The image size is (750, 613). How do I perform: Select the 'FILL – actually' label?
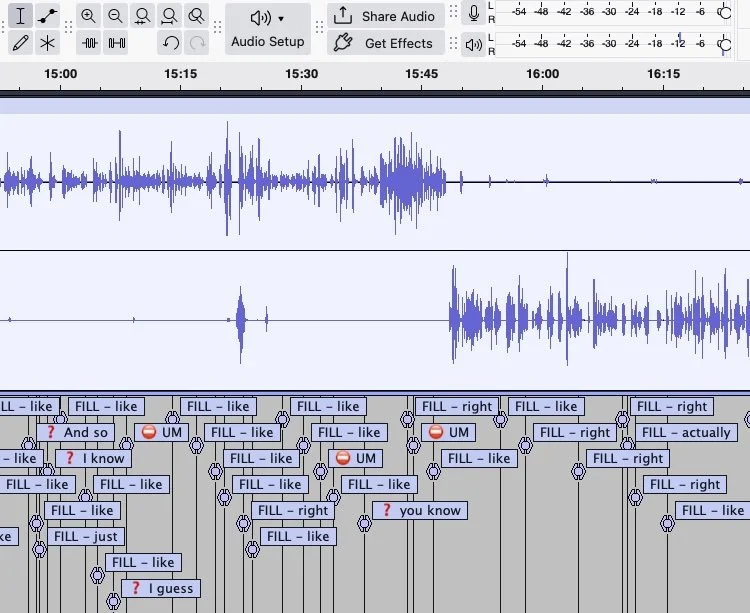[686, 432]
